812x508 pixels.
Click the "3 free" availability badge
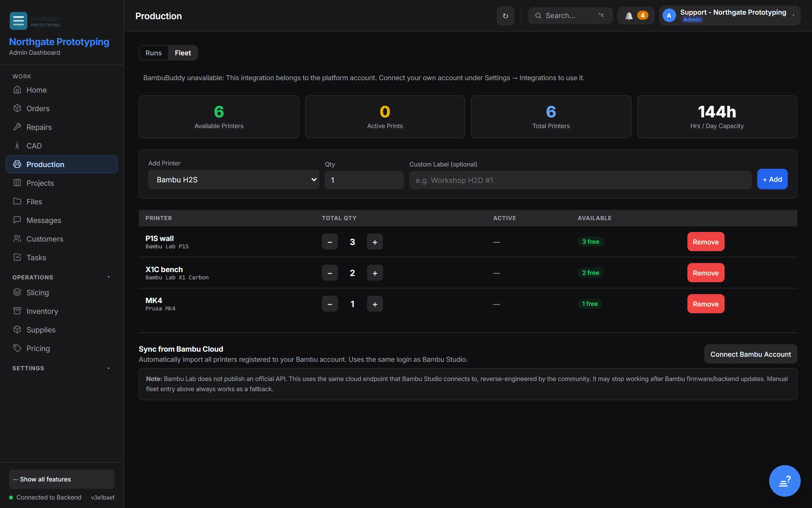pyautogui.click(x=591, y=242)
